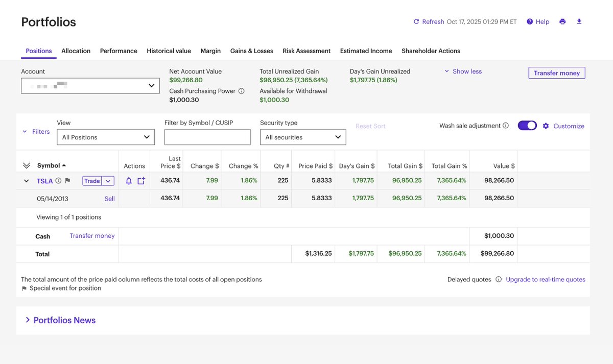613x364 pixels.
Task: Open the Customize gear icon
Action: [x=545, y=126]
